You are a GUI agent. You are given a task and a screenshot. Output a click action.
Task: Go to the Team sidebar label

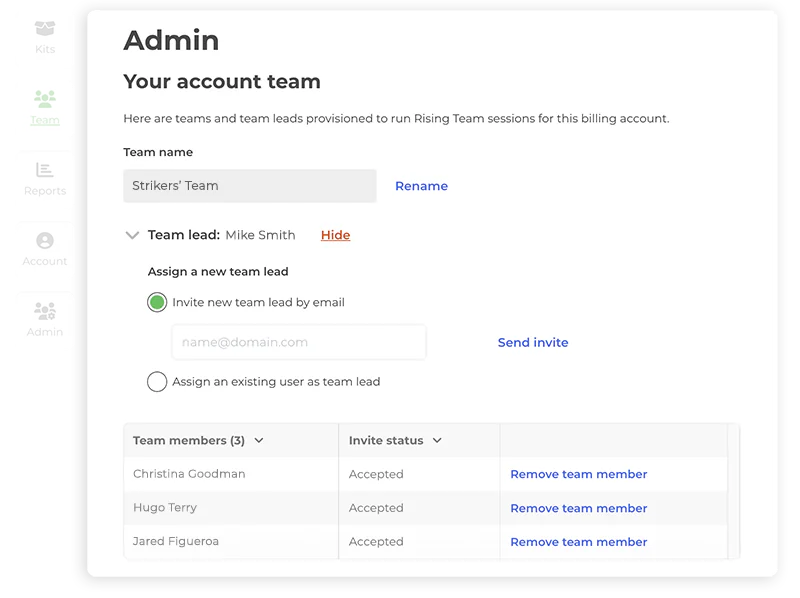(45, 120)
